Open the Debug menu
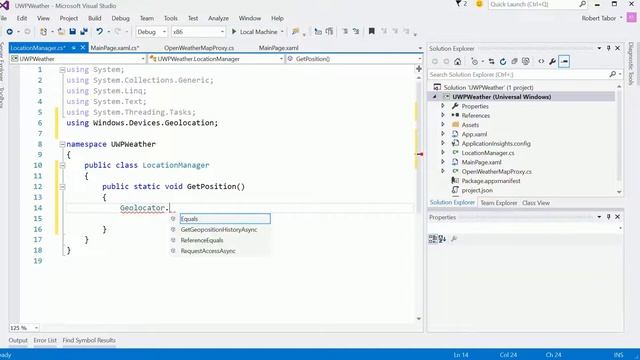 tap(120, 18)
